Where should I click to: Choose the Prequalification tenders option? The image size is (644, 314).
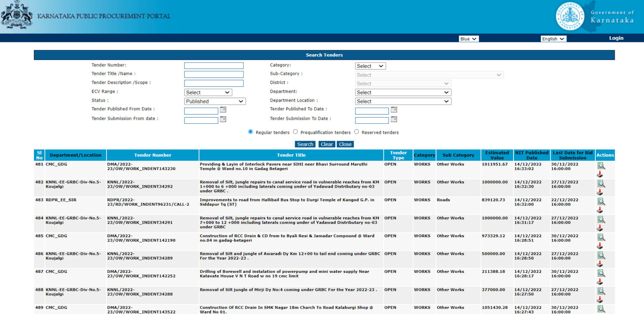click(x=296, y=131)
